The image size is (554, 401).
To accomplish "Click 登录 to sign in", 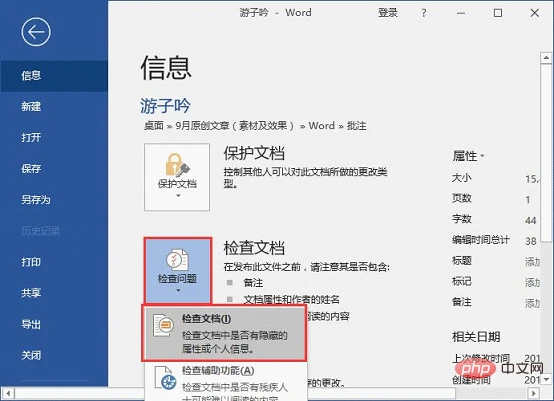I will (x=388, y=13).
